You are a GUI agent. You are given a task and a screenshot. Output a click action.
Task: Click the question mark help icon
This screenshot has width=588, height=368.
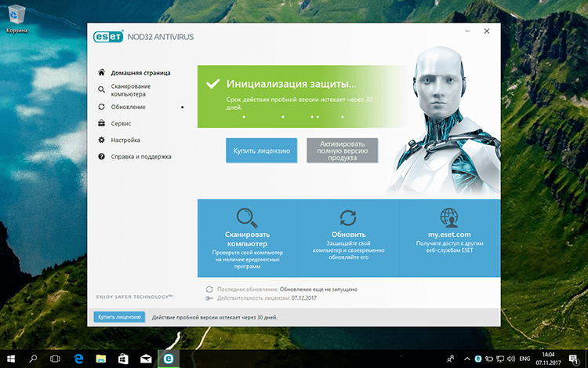coord(101,156)
